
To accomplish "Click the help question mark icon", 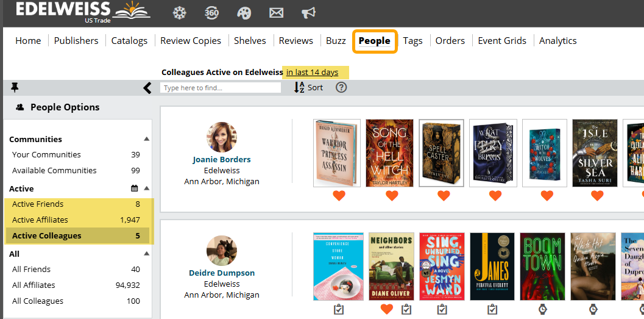I will pyautogui.click(x=341, y=87).
